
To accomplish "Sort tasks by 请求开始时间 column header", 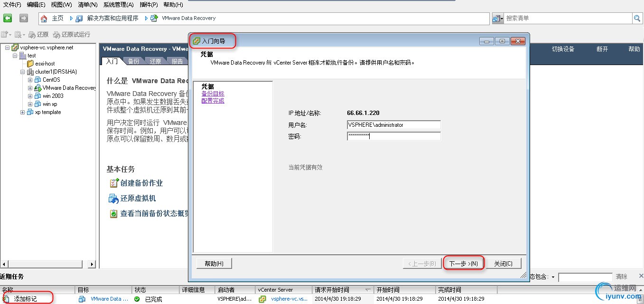I will tap(343, 290).
